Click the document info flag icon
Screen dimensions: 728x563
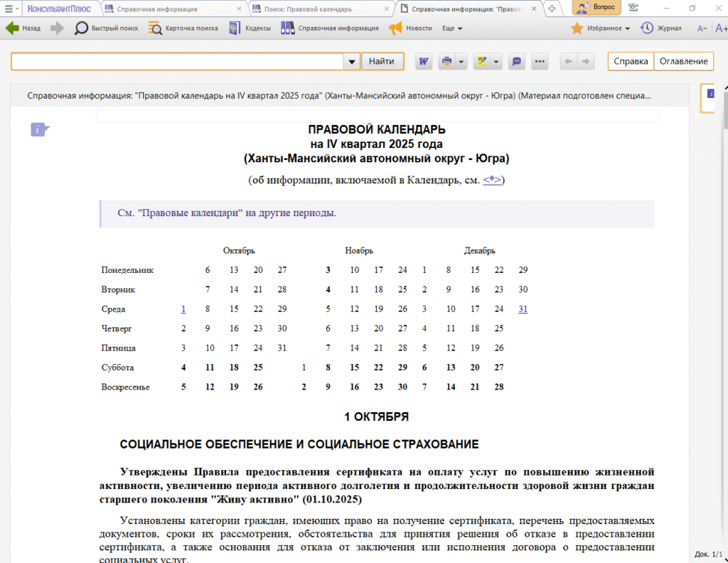40,129
